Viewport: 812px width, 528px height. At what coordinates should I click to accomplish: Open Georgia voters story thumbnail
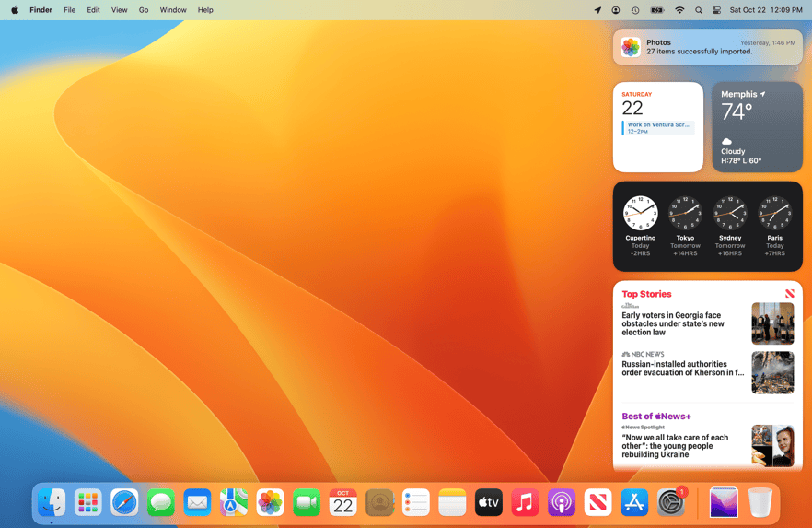pos(772,323)
